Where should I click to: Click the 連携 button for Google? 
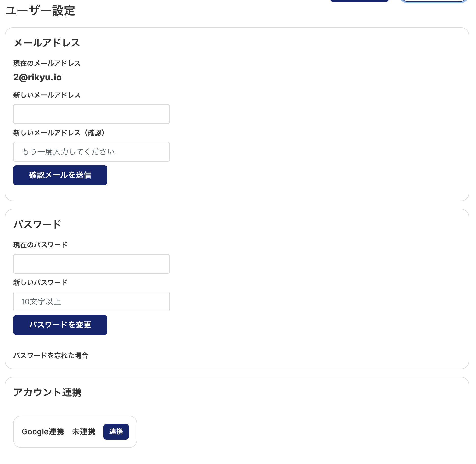pyautogui.click(x=116, y=431)
